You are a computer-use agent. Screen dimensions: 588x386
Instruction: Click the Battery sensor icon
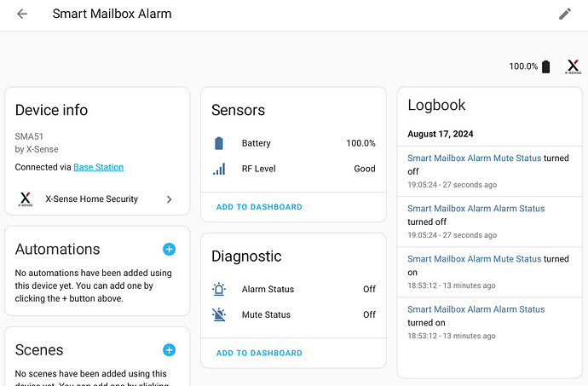pos(219,143)
